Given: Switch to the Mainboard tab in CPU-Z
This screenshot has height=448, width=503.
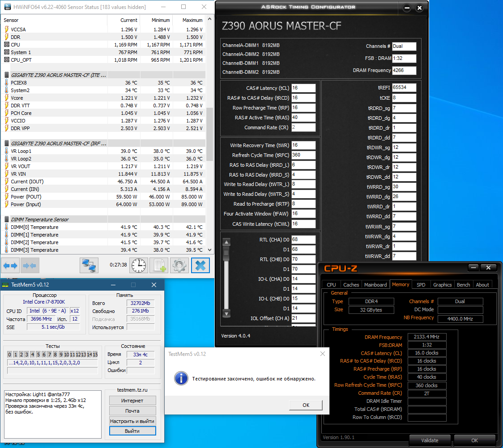Looking at the screenshot, I should click(375, 285).
